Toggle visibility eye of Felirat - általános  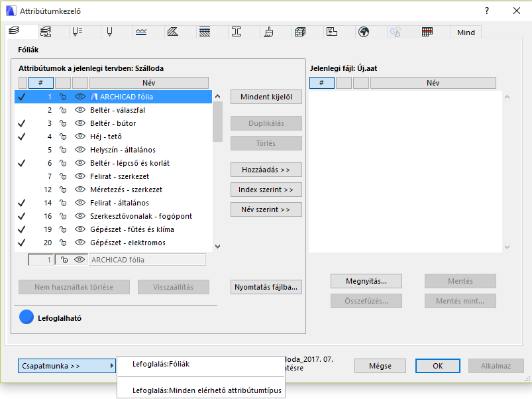tap(80, 203)
